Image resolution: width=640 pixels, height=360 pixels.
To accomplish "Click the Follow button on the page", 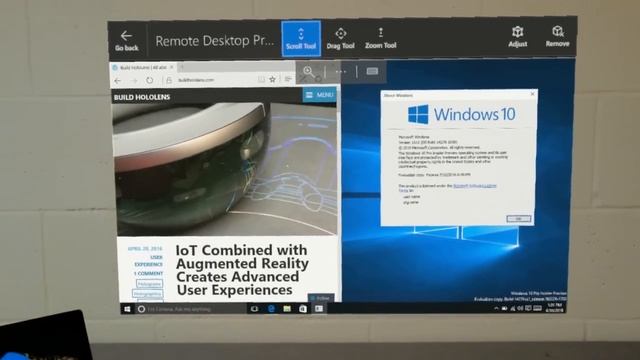I will (x=321, y=298).
